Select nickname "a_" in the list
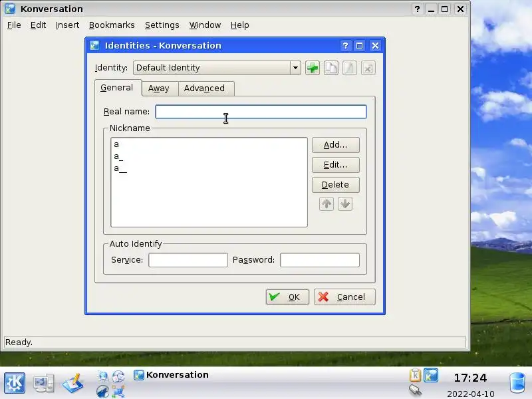532x399 pixels. pyautogui.click(x=209, y=156)
